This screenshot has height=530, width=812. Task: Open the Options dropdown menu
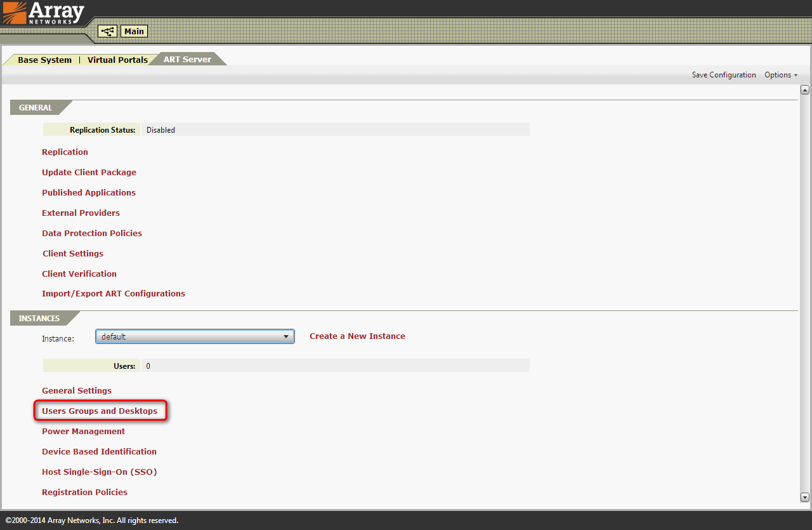point(781,75)
